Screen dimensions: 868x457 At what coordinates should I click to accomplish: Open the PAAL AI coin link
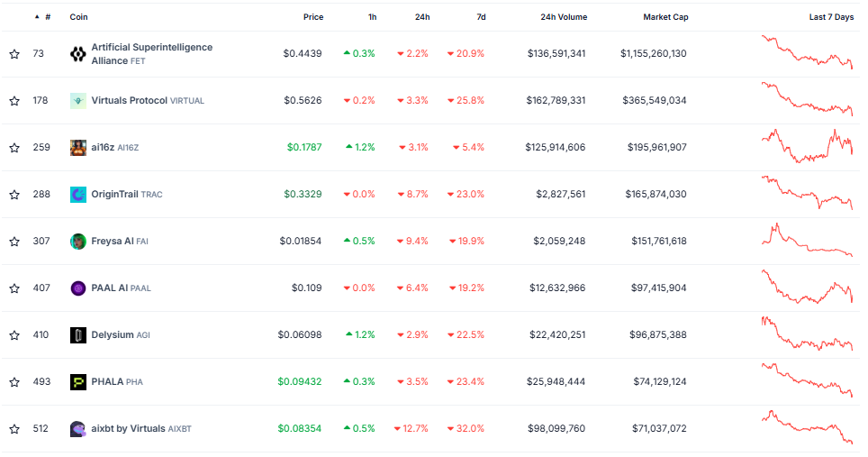coord(121,288)
